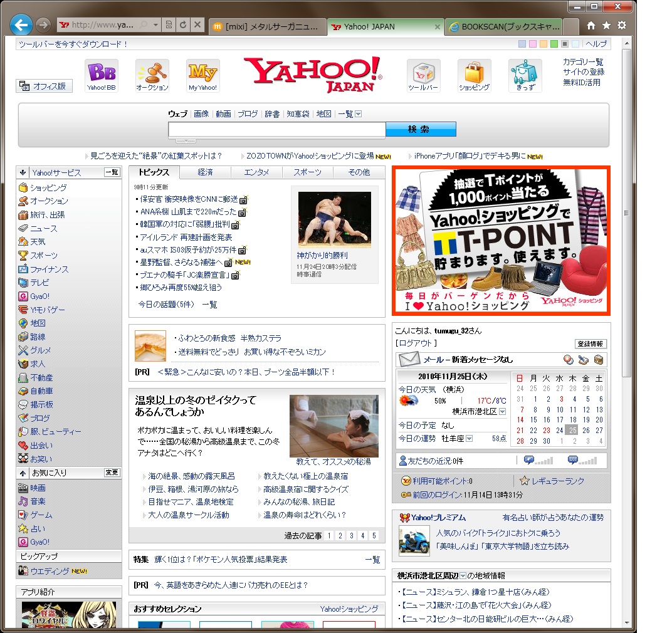Select the スポーツ topics tab
This screenshot has width=672, height=633.
coord(307,172)
